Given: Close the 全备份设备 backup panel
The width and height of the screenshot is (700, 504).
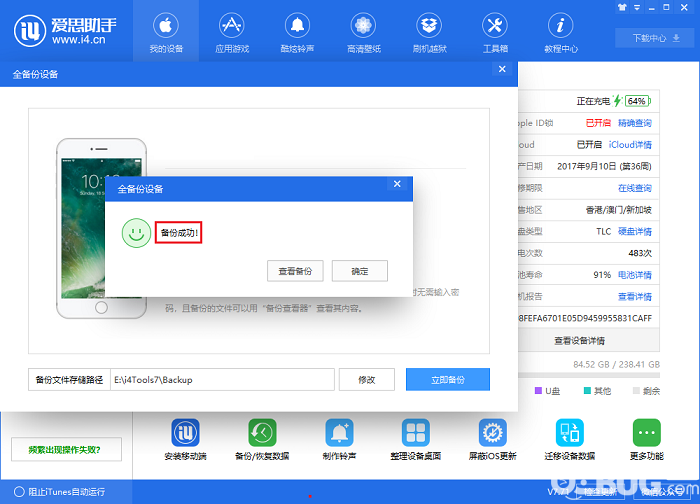Looking at the screenshot, I should point(502,69).
